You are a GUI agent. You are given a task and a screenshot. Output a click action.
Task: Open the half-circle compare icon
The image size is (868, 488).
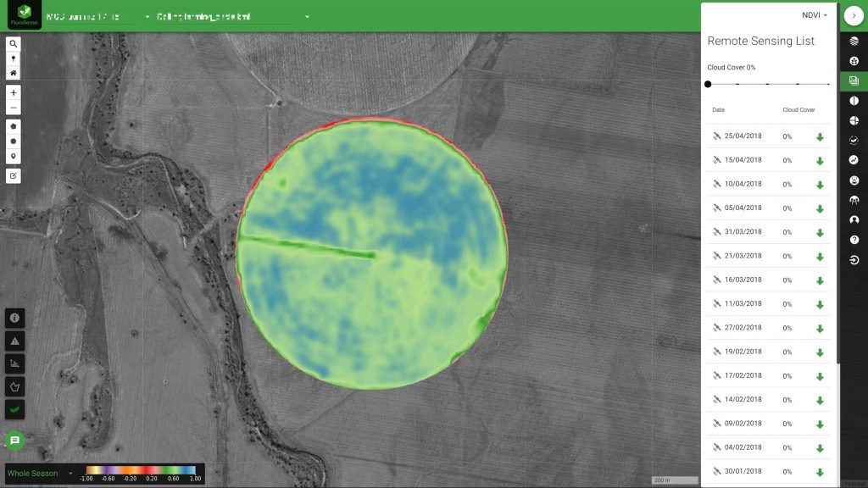[854, 101]
